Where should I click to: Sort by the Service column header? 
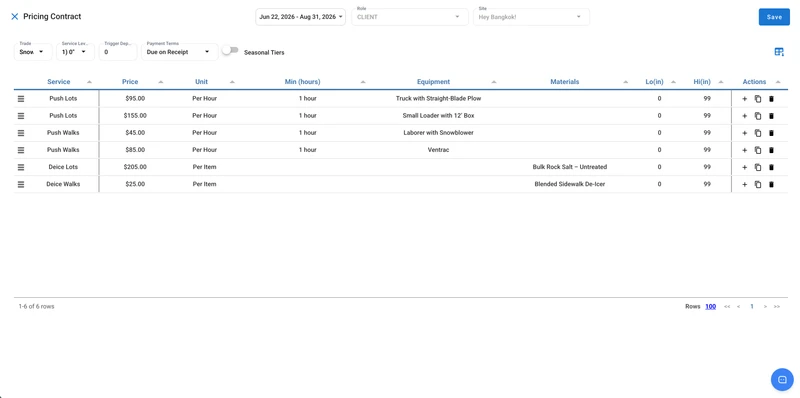click(59, 82)
